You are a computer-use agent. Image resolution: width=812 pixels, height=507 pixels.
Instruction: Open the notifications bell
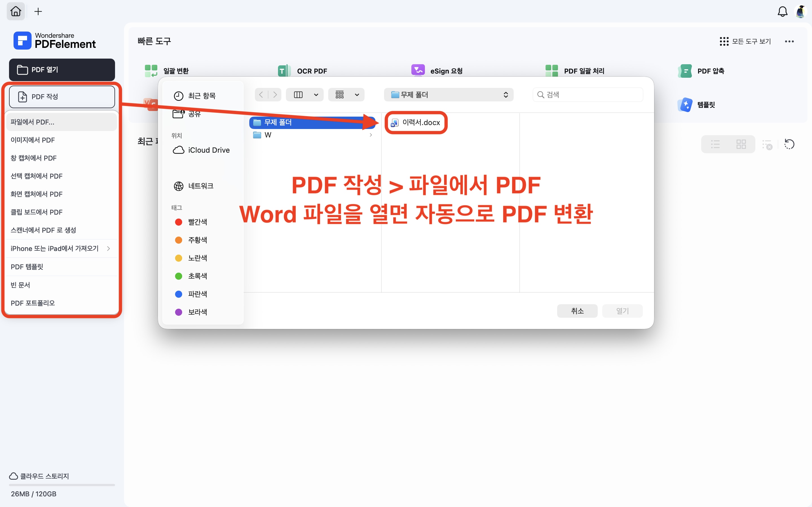click(782, 11)
